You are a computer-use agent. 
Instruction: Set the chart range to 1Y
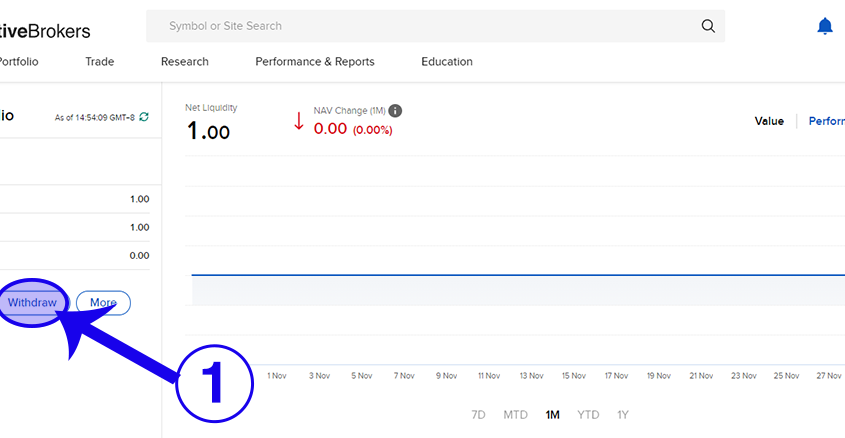pyautogui.click(x=623, y=415)
